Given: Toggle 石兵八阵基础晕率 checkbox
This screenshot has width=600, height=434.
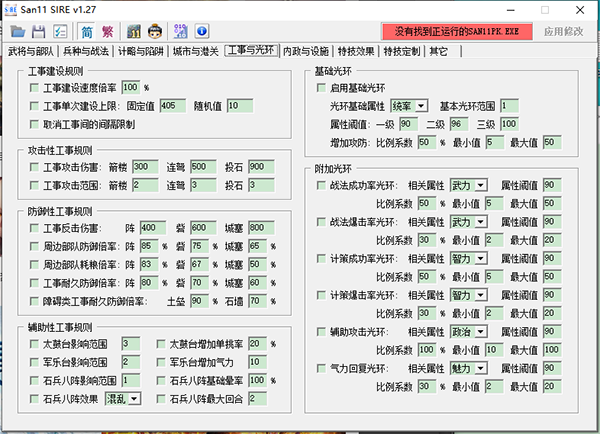Looking at the screenshot, I should coord(161,381).
